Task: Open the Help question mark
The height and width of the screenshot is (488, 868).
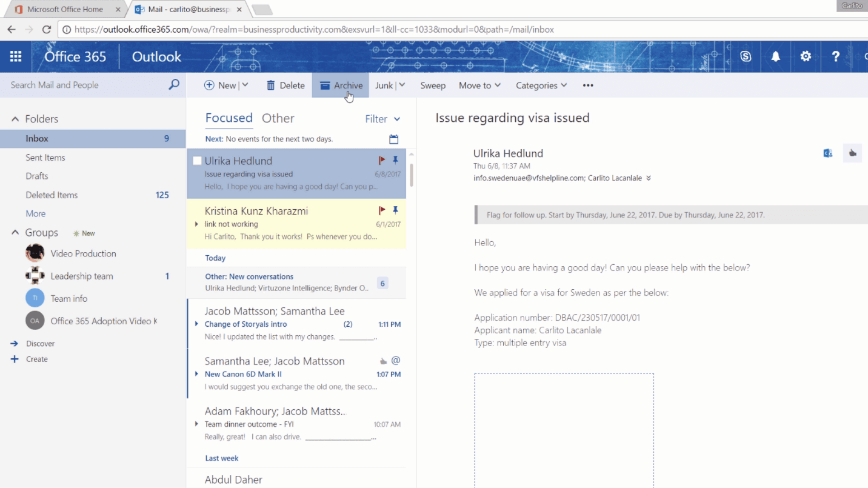Action: tap(836, 56)
